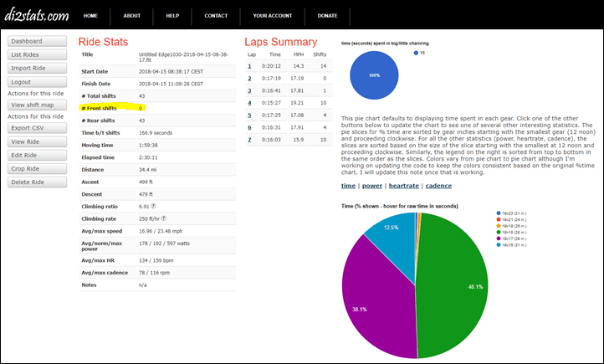Click the highlighted '# Front shifts' label

click(x=99, y=108)
